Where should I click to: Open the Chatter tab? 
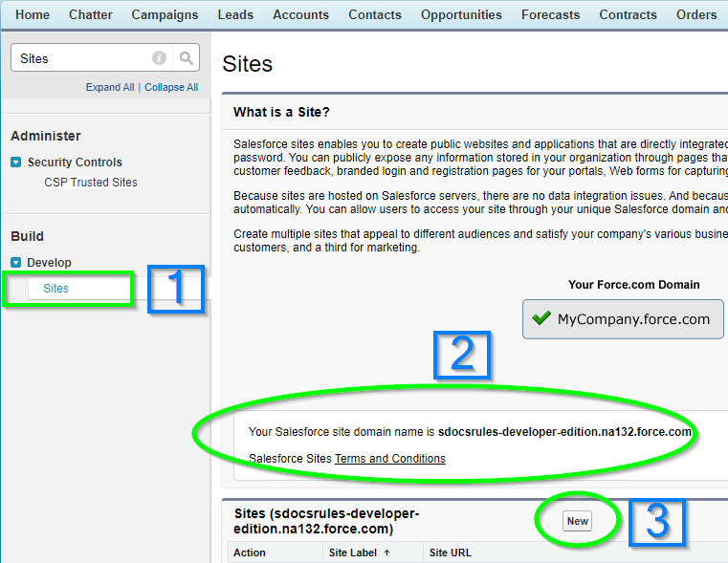point(91,15)
